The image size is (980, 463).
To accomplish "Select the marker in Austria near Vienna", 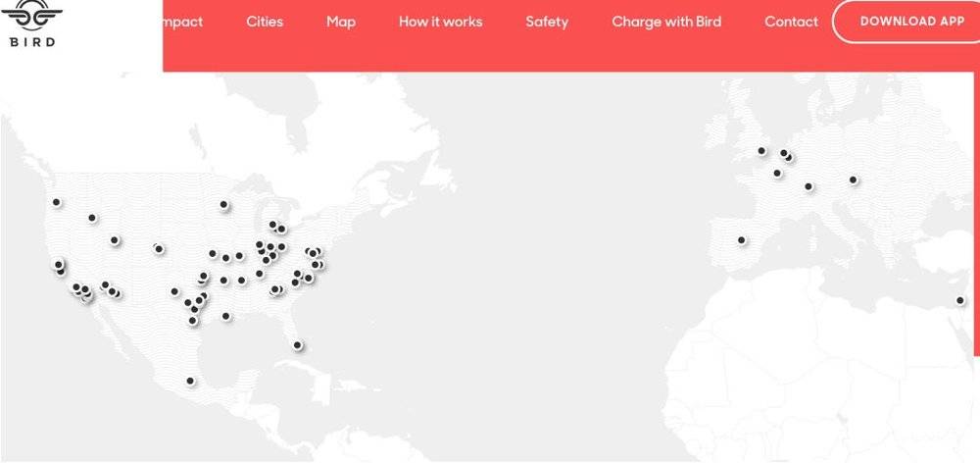I will pyautogui.click(x=853, y=180).
